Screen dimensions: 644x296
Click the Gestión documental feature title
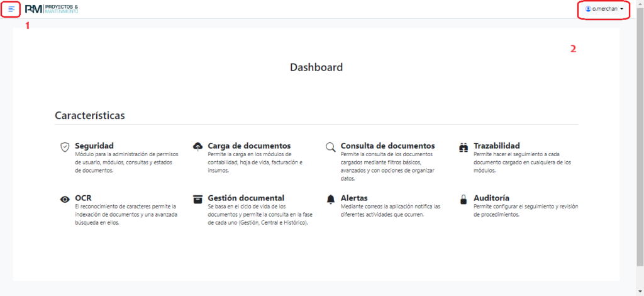click(246, 197)
